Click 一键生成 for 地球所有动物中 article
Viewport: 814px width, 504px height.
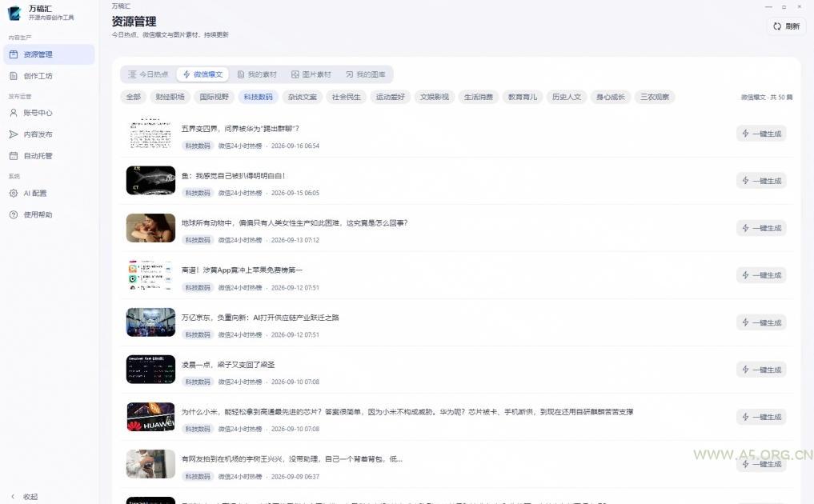coord(761,228)
